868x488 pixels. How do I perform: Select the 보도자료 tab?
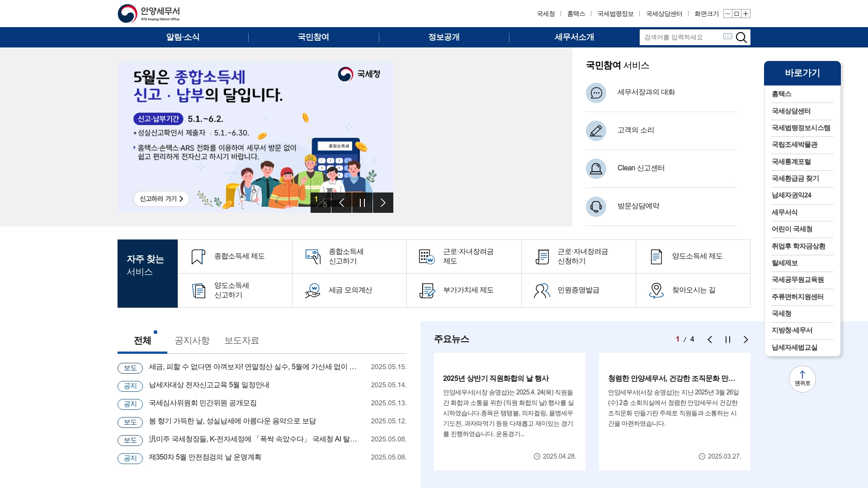242,341
